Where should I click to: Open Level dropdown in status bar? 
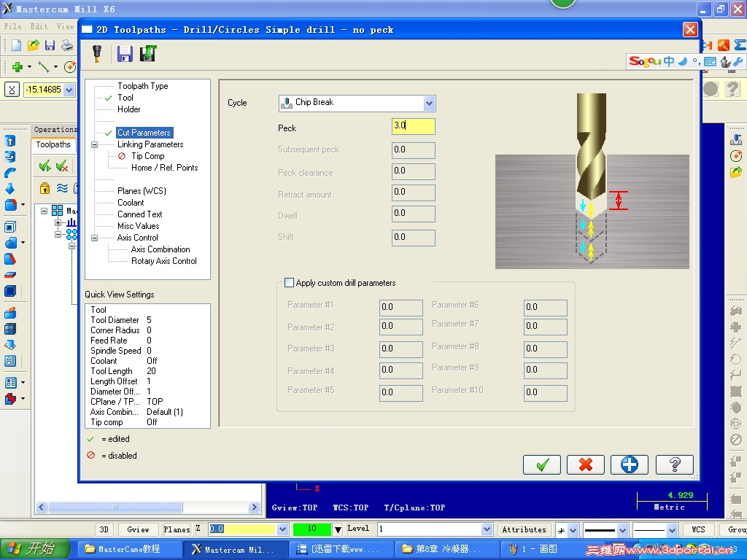tap(487, 529)
